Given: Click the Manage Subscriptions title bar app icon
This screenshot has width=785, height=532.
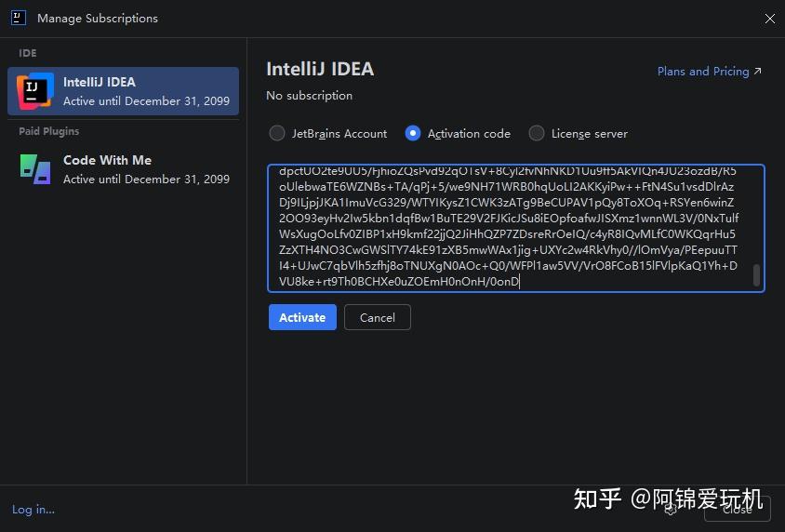Looking at the screenshot, I should pos(18,18).
